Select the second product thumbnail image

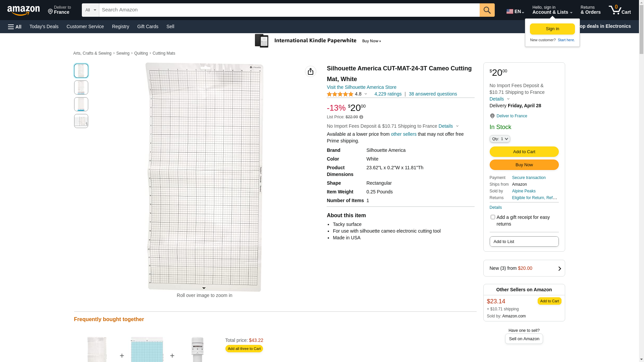pyautogui.click(x=81, y=87)
